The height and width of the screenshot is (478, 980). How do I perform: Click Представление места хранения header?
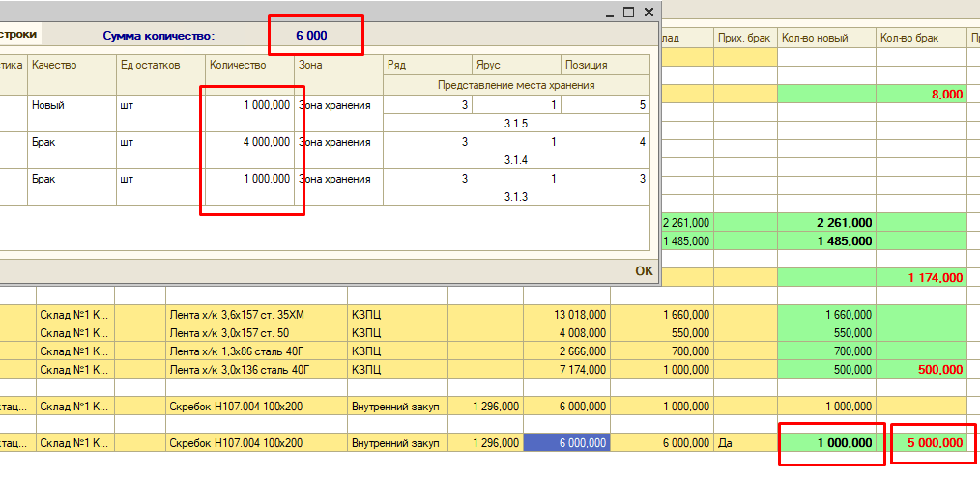tap(516, 85)
